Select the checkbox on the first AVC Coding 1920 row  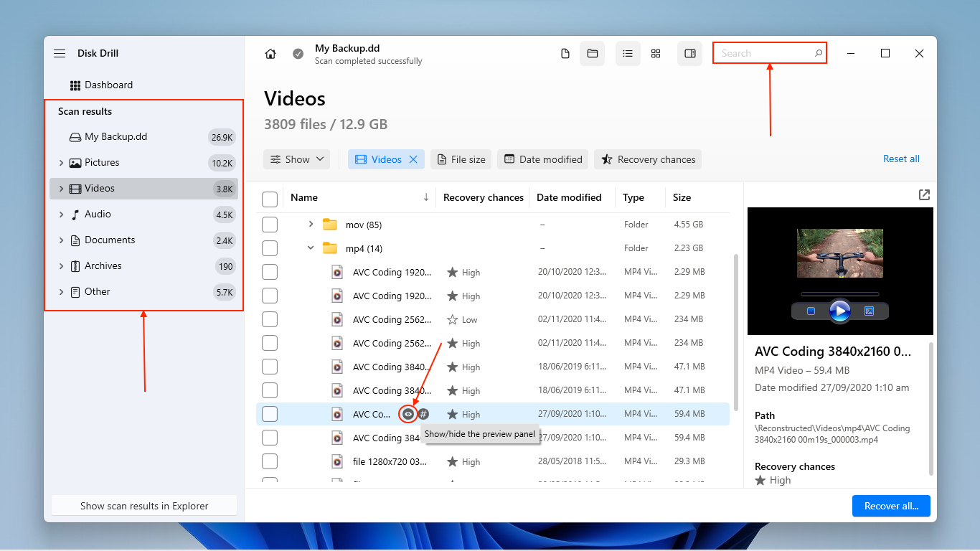click(x=270, y=272)
